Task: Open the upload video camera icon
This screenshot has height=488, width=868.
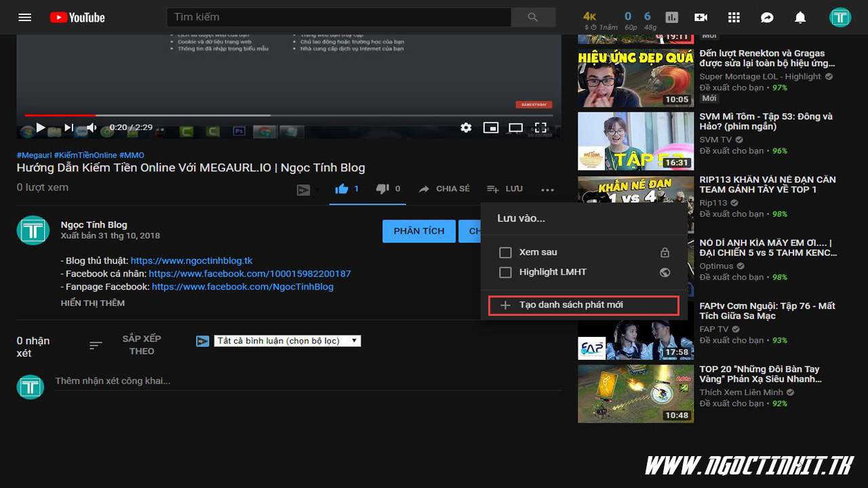Action: click(701, 18)
